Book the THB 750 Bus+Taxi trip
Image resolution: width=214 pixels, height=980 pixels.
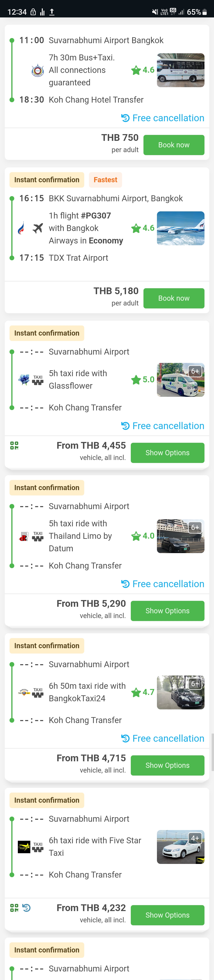tap(174, 145)
